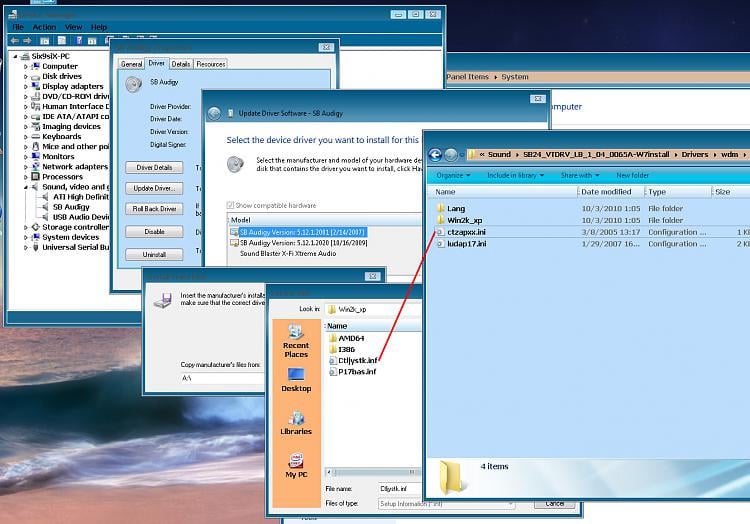
Task: Click the Keyboards icon in the device tree
Action: tap(35, 137)
